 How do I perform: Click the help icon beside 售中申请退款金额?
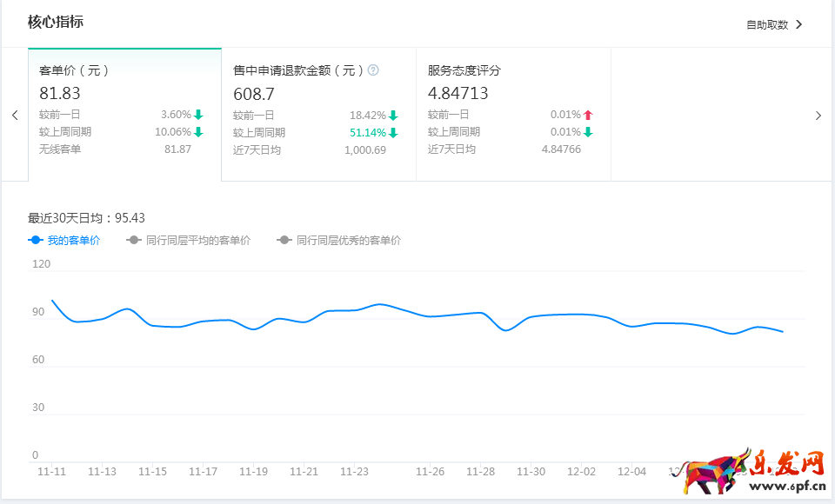[x=373, y=70]
